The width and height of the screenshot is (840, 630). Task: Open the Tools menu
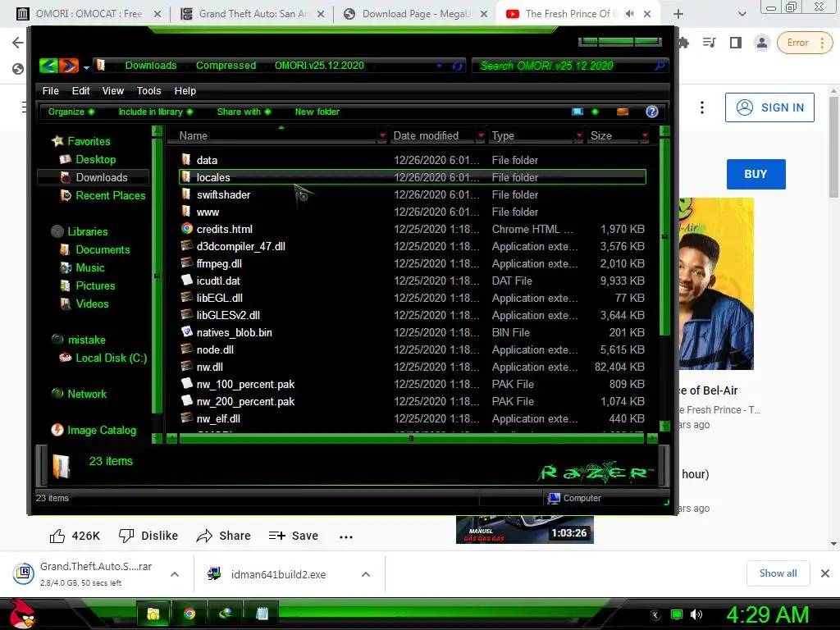point(149,91)
